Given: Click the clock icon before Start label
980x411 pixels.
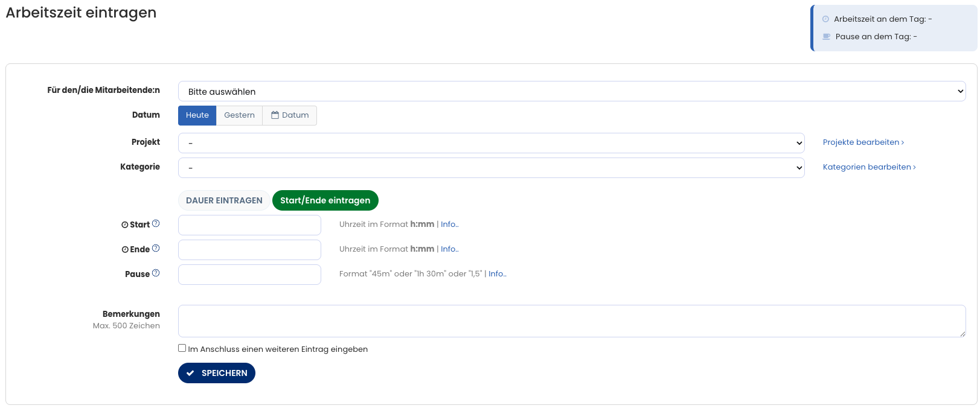Looking at the screenshot, I should [125, 225].
